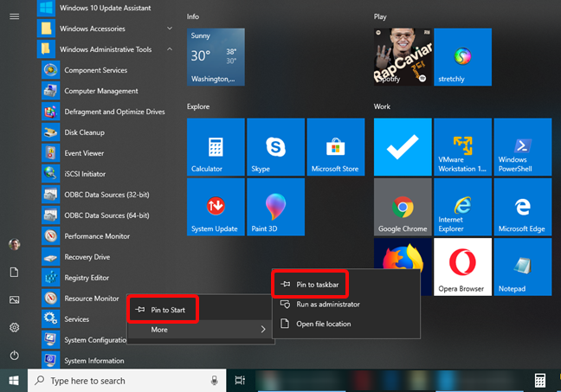Select Pin to taskbar
Image resolution: width=561 pixels, height=392 pixels.
(318, 284)
